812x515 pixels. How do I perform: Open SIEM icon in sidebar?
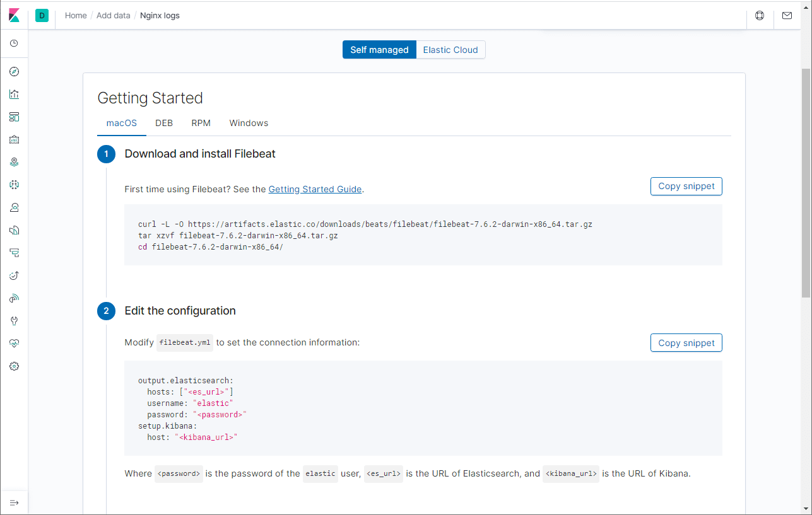pos(15,298)
